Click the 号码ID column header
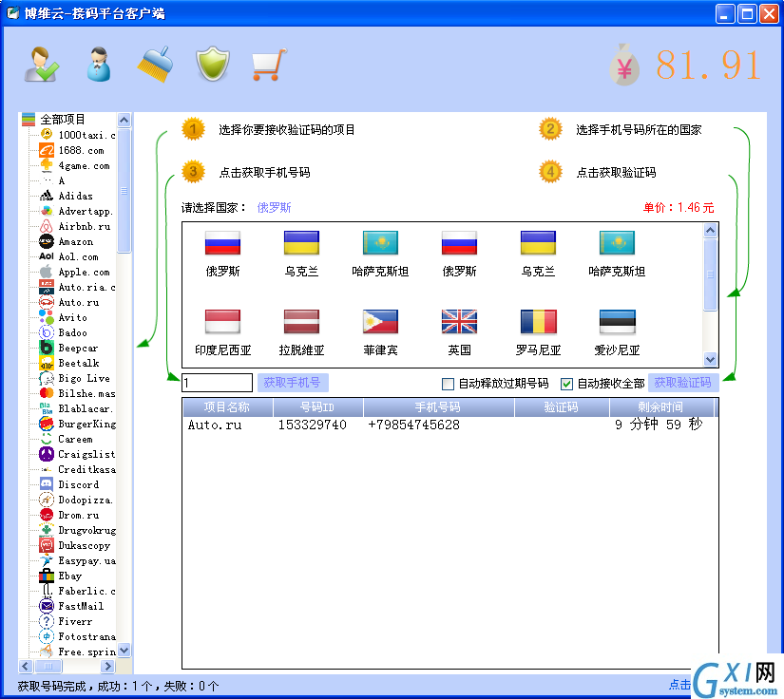Image resolution: width=784 pixels, height=699 pixels. [317, 407]
